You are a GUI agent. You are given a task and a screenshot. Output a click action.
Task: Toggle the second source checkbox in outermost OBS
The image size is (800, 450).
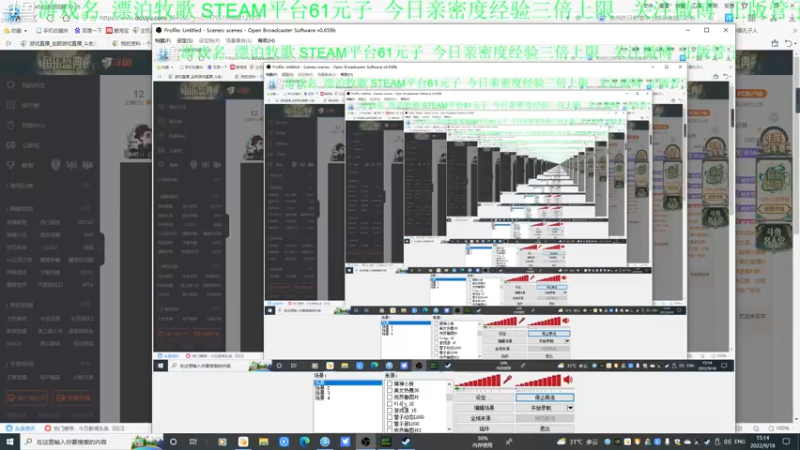pos(390,390)
